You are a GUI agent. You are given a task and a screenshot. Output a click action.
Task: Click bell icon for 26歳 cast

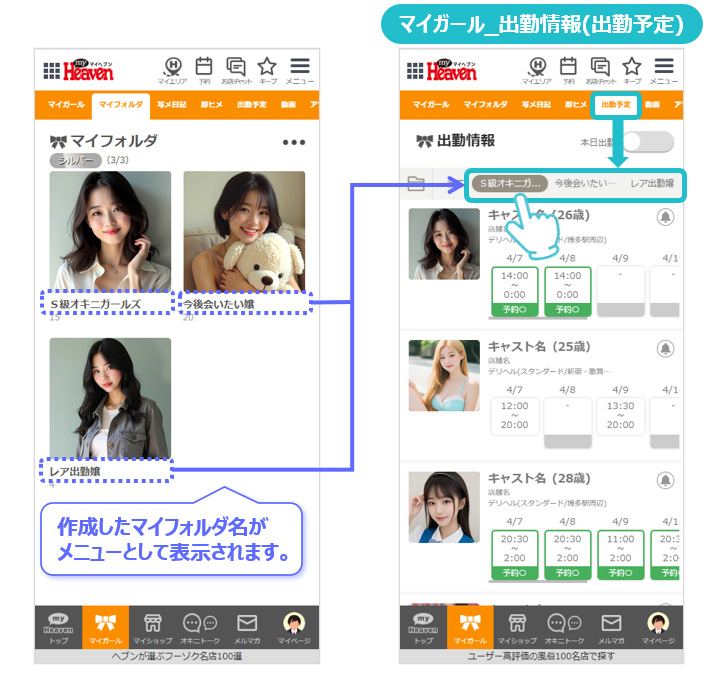pos(664,217)
